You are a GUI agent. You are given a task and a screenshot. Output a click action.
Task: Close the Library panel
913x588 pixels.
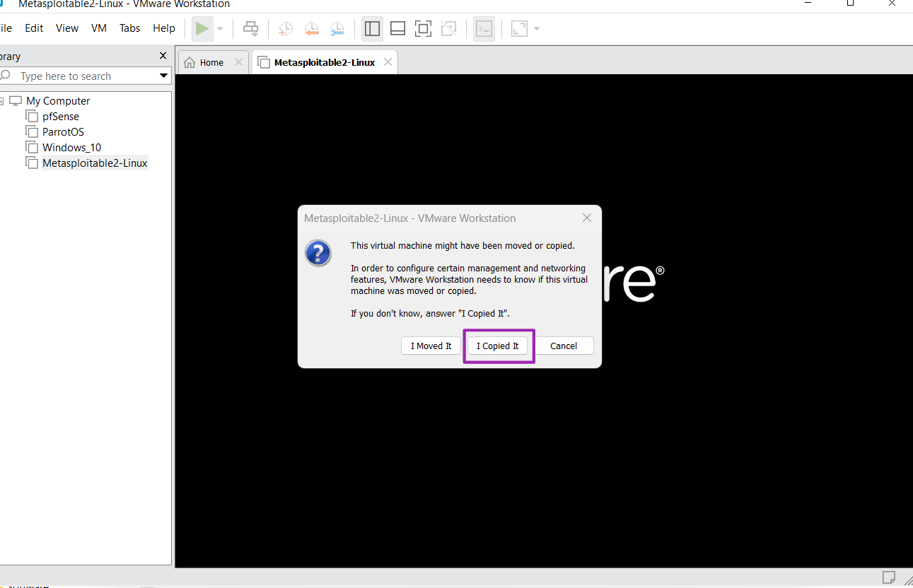(x=163, y=56)
